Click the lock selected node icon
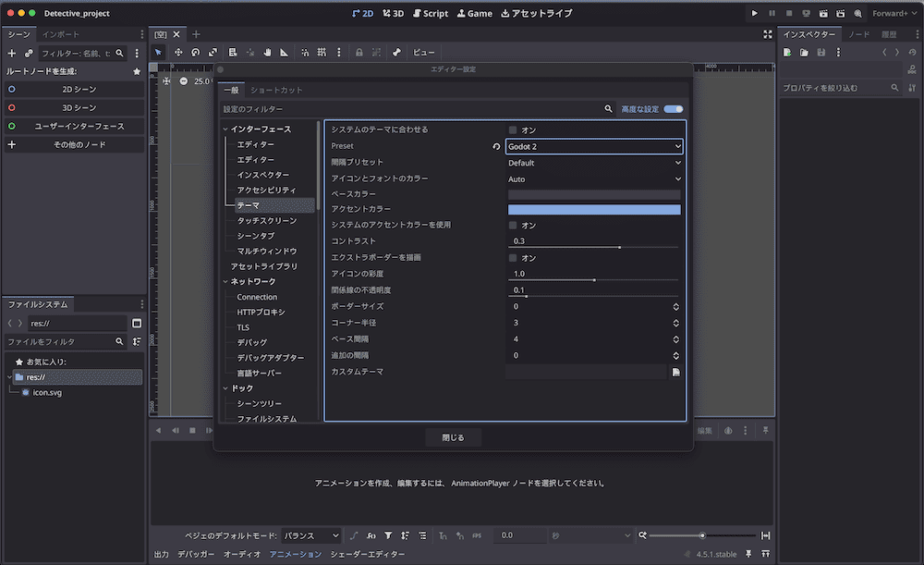924x565 pixels. click(359, 52)
